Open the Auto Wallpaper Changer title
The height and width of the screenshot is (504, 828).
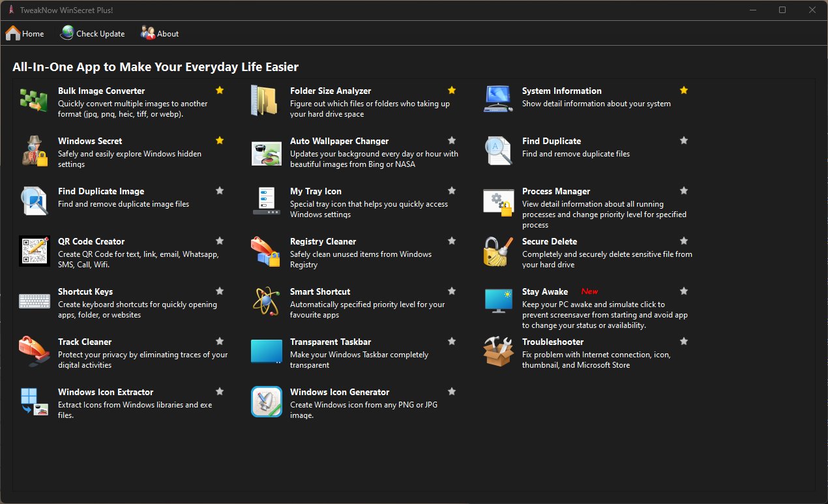coord(339,141)
